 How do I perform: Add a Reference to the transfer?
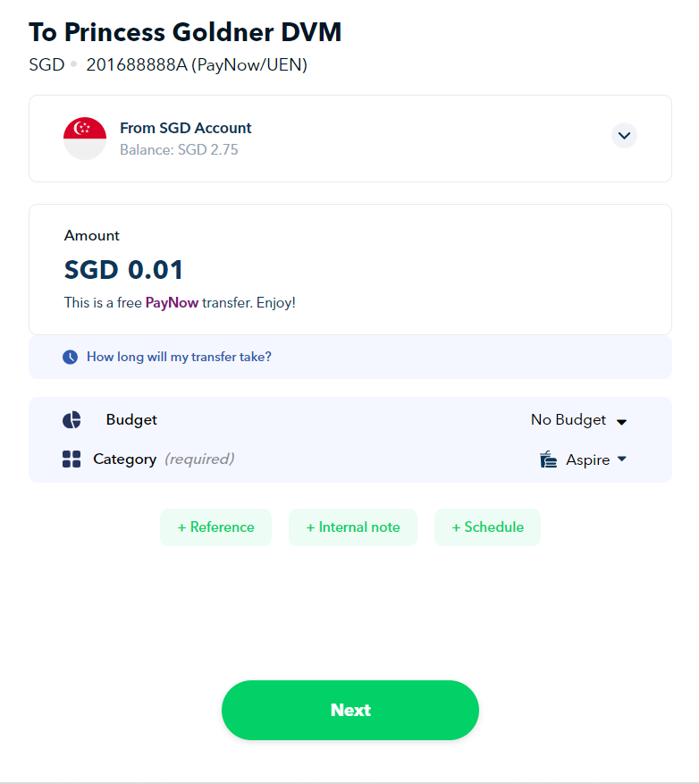click(x=215, y=527)
